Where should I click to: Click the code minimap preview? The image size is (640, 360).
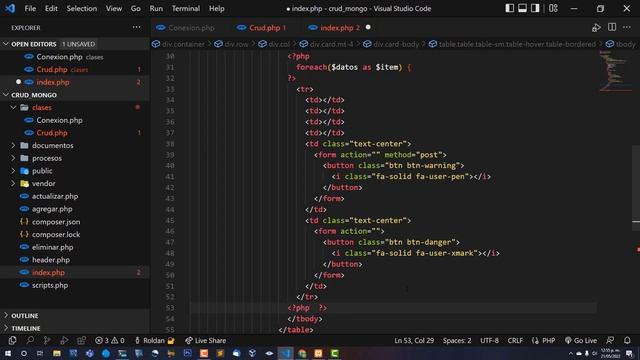615,71
